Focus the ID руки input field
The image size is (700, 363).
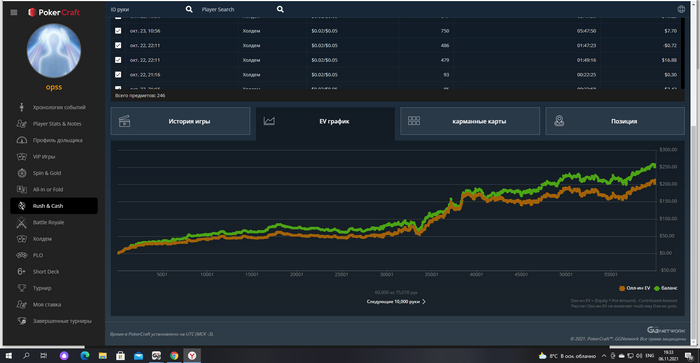point(146,9)
